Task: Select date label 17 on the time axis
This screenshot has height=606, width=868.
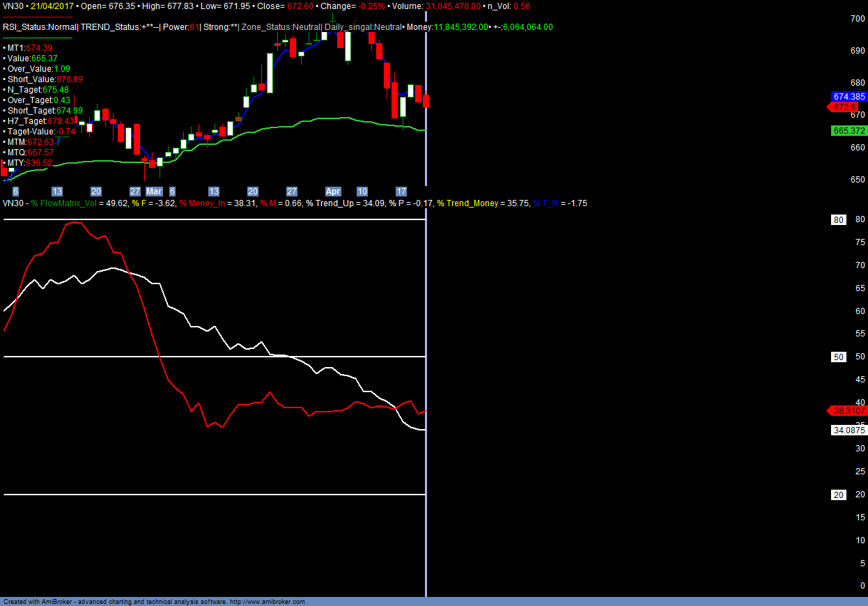Action: coord(401,192)
